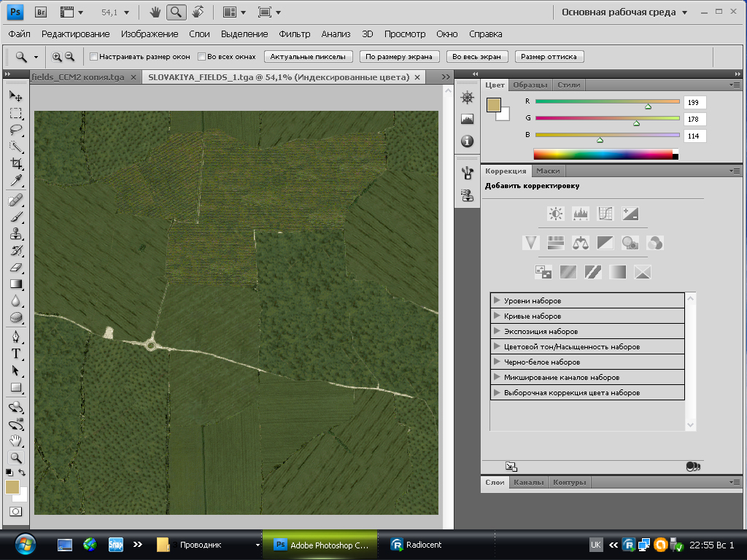Select the Crop tool in the toolbox
Image resolution: width=747 pixels, height=560 pixels.
16,164
